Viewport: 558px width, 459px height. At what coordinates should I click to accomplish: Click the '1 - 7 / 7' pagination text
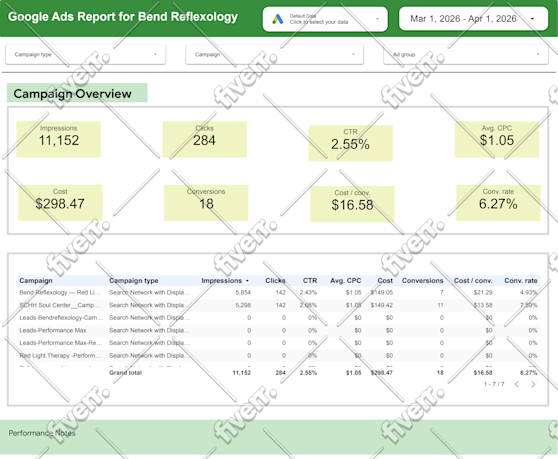click(494, 384)
